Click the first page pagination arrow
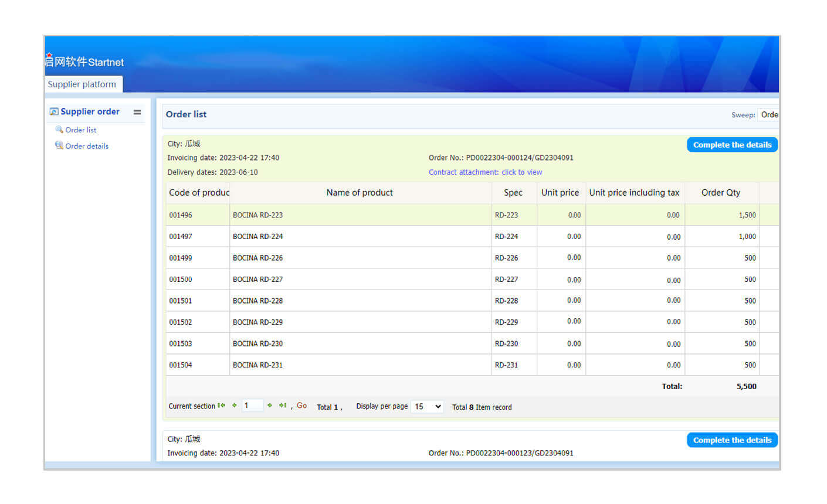Image resolution: width=827 pixels, height=504 pixels. tap(221, 406)
